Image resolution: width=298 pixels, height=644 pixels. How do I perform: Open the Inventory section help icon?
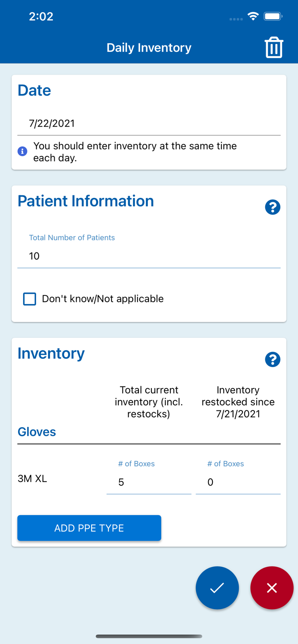click(x=273, y=359)
